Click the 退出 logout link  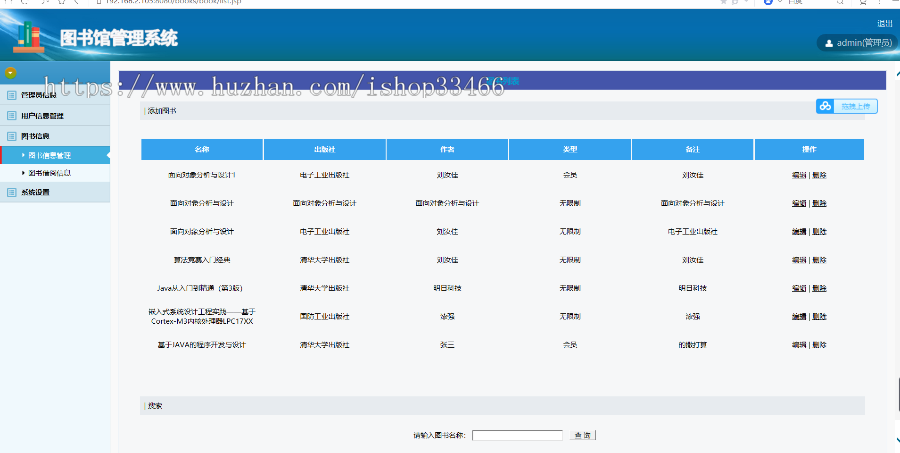[885, 24]
